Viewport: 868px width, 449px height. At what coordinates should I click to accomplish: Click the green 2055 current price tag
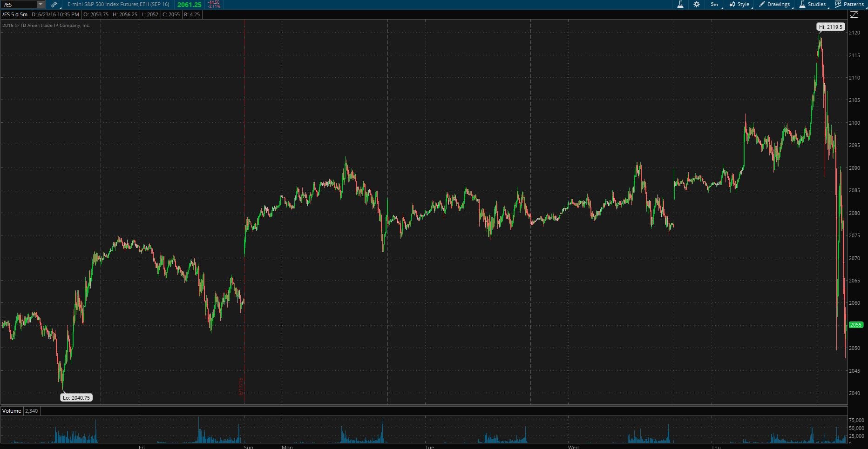point(856,325)
